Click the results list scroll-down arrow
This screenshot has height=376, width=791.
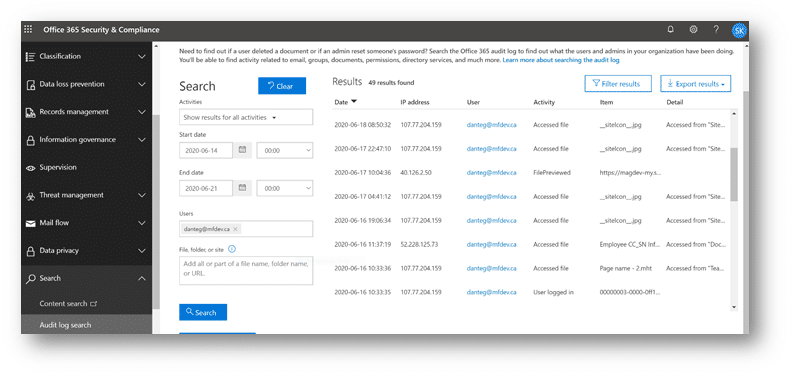(733, 307)
